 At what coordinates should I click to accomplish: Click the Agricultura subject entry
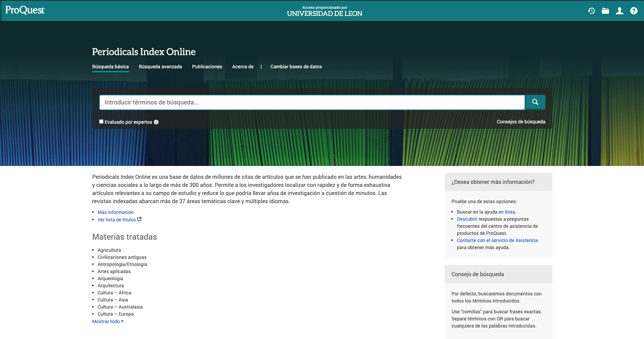point(109,250)
